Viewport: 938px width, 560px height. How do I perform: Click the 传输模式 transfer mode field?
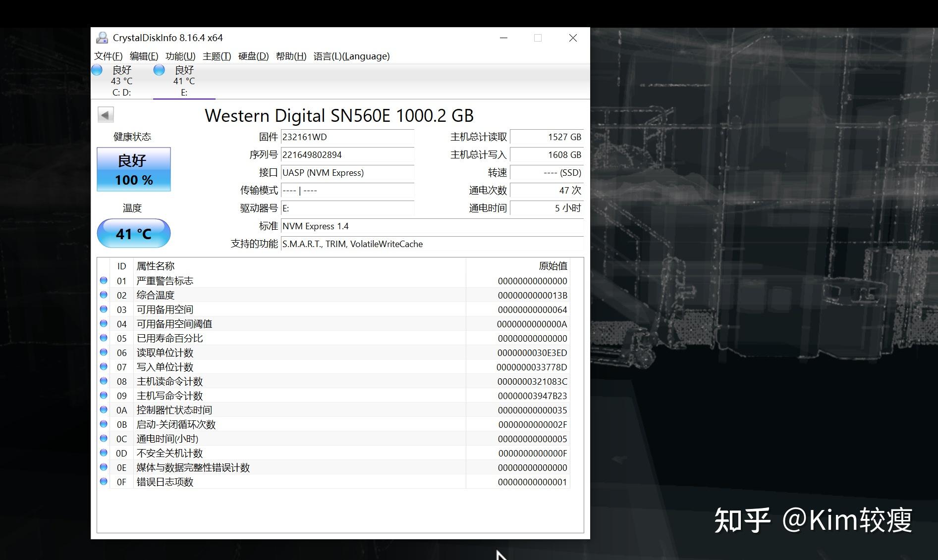click(347, 191)
